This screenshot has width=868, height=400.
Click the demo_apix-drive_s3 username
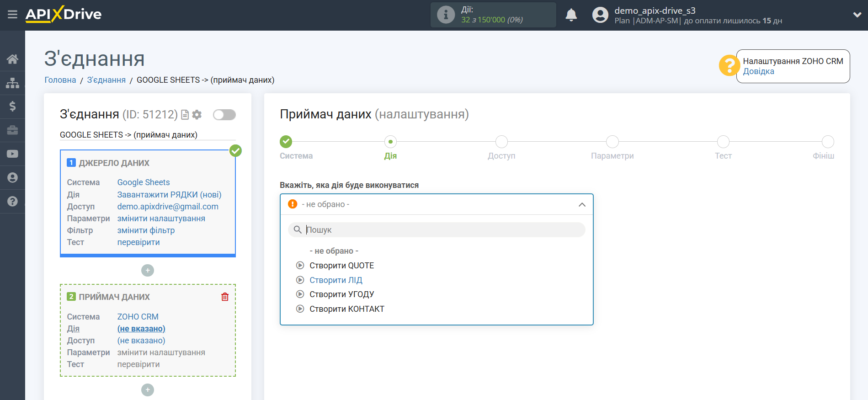655,11
